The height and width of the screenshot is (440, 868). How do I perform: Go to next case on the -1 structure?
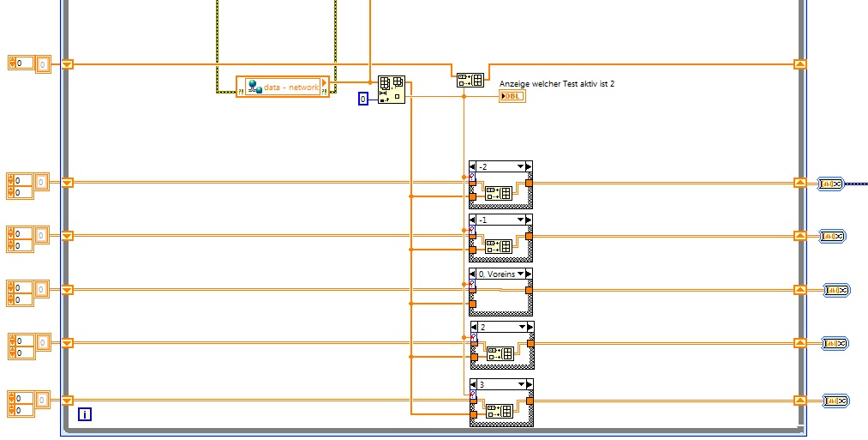coord(529,220)
